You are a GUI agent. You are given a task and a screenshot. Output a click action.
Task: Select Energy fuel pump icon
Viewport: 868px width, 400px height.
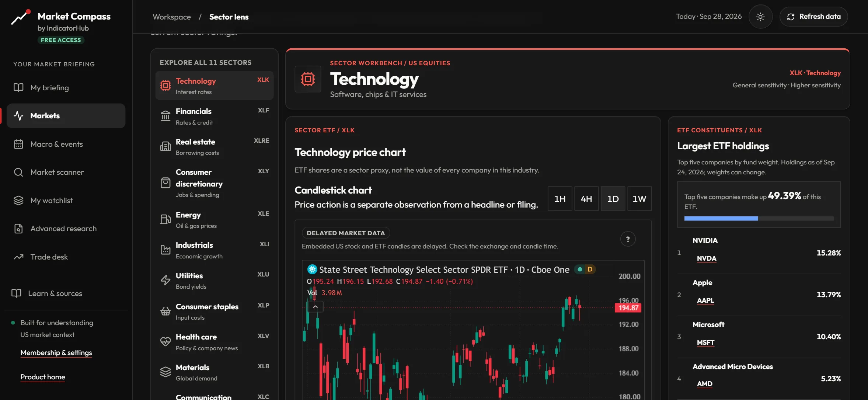point(165,219)
